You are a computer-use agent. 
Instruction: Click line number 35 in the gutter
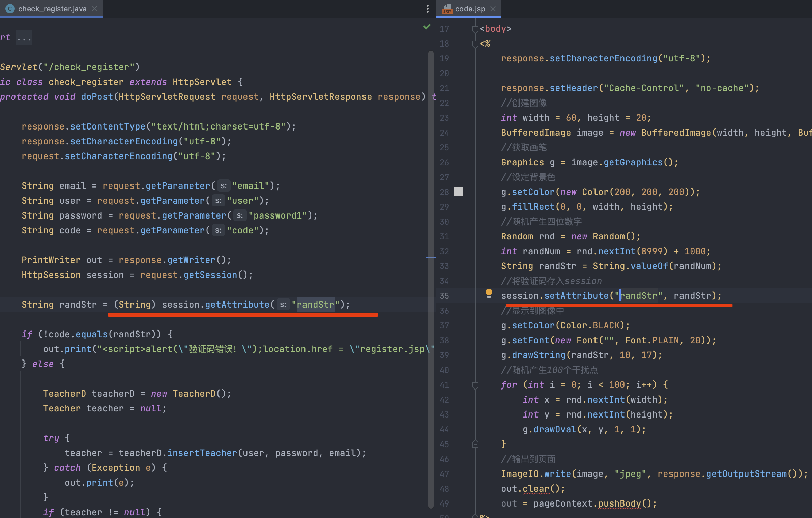point(444,296)
